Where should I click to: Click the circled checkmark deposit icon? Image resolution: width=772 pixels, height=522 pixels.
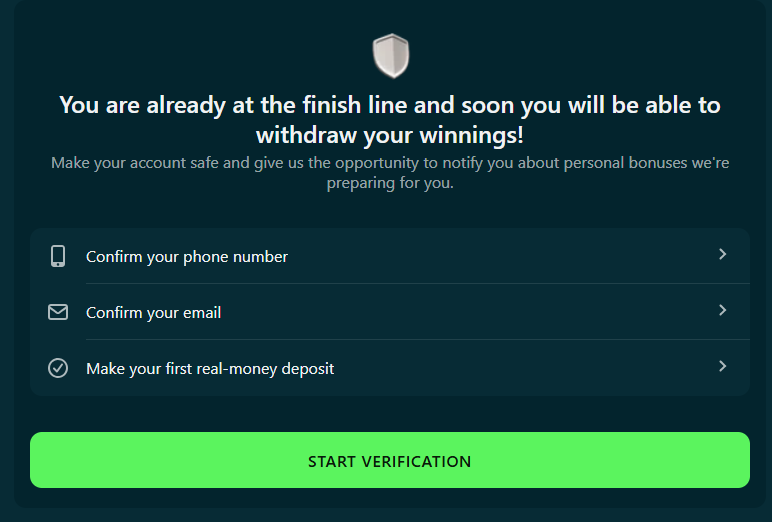[58, 368]
